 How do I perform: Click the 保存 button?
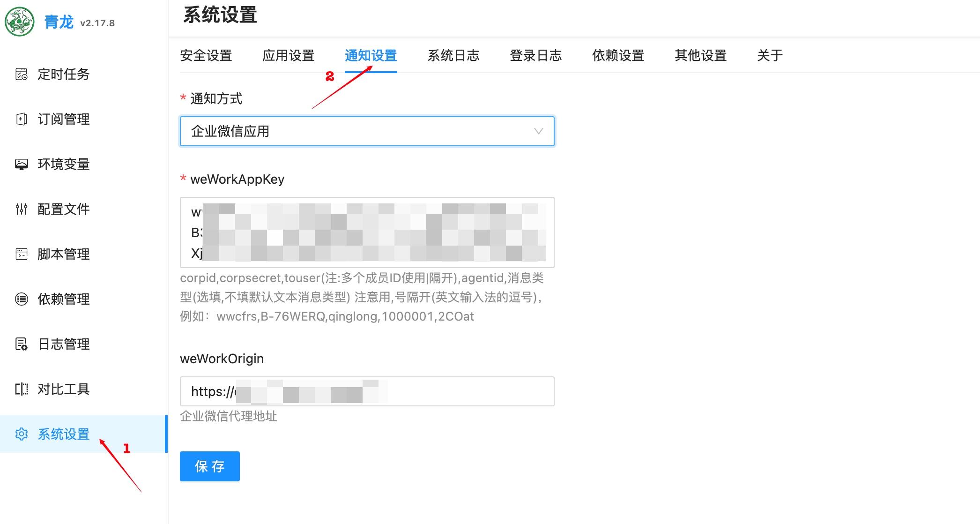[210, 466]
